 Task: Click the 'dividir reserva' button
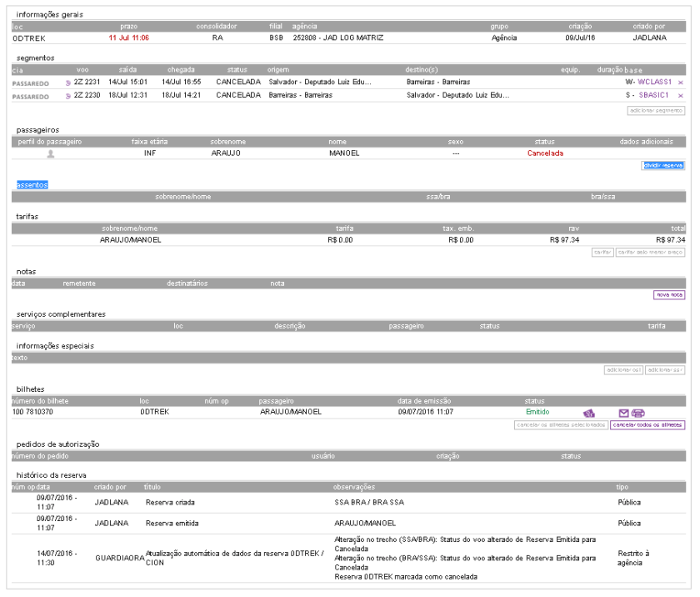pyautogui.click(x=662, y=166)
